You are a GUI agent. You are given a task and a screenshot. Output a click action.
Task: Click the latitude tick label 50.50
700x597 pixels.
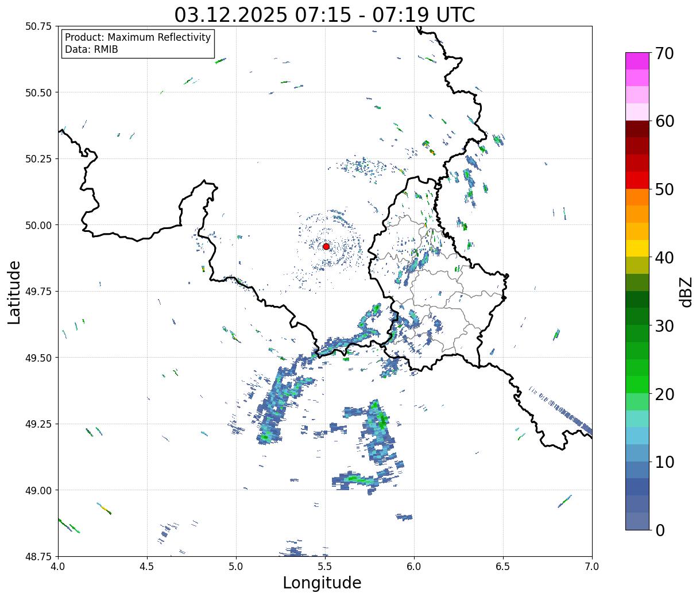38,92
